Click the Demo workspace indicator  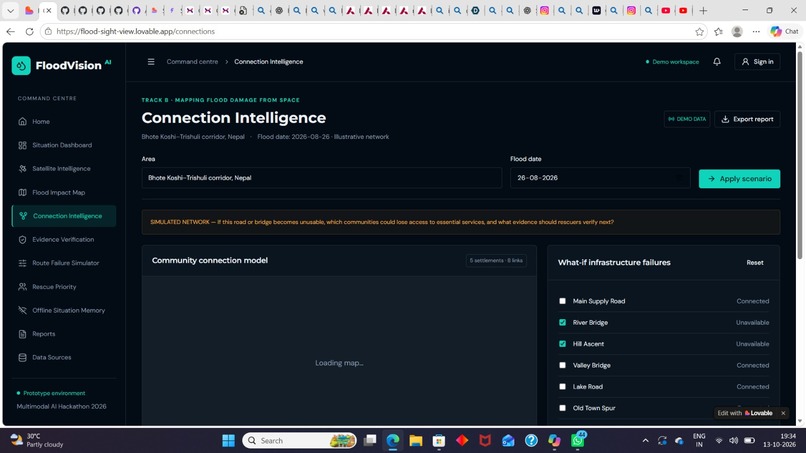click(x=672, y=62)
